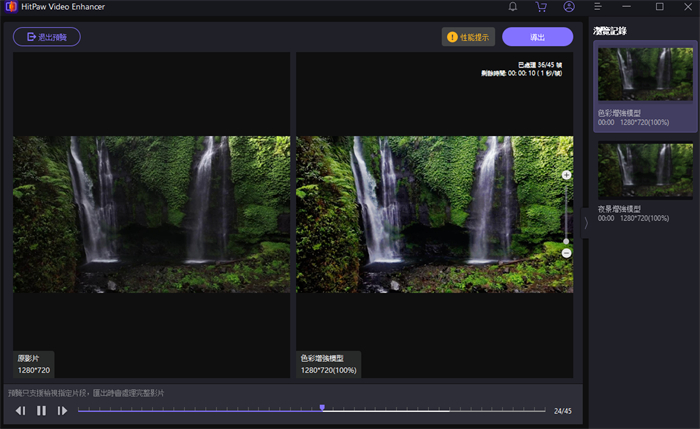The image size is (700, 429).
Task: Open the shopping cart icon
Action: [541, 7]
